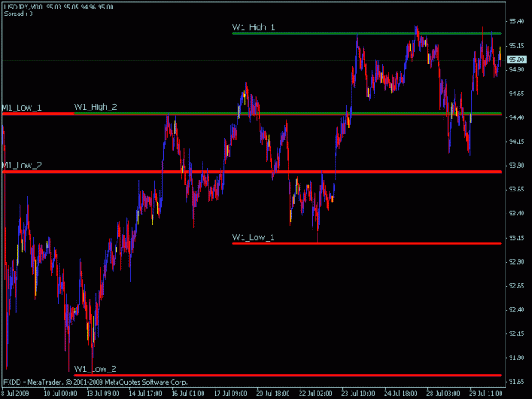Click the W1_High_1 line label
The height and width of the screenshot is (399, 532).
click(254, 27)
